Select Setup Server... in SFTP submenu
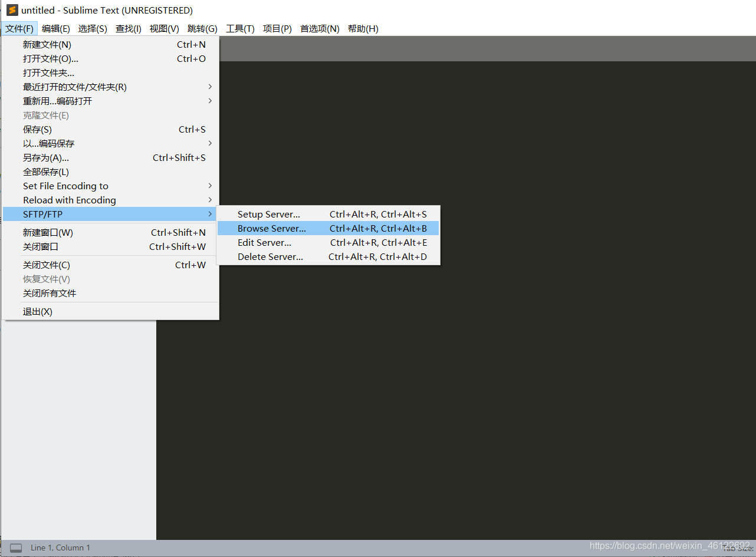756x557 pixels. [328, 214]
